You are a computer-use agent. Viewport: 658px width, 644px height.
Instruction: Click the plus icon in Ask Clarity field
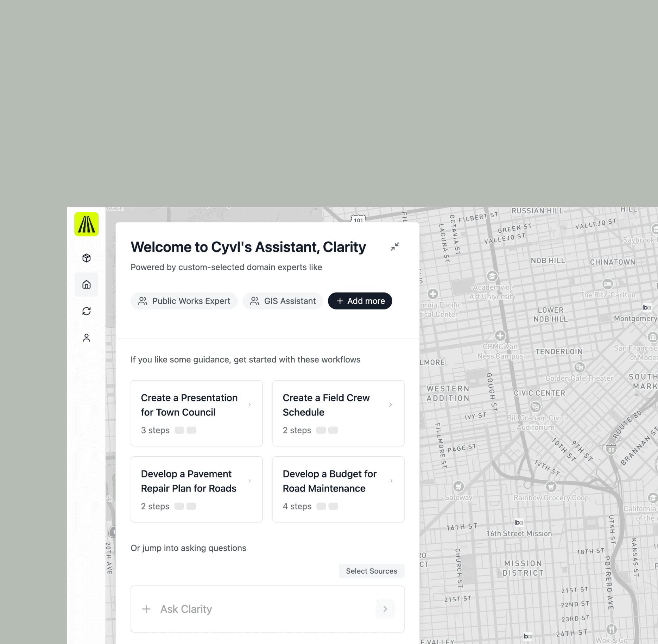146,609
